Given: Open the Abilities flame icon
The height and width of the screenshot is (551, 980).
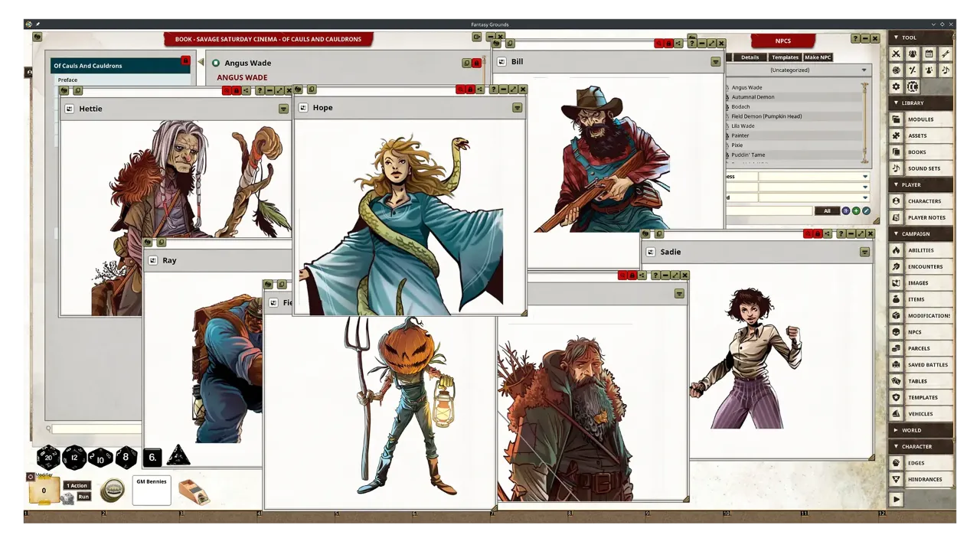Looking at the screenshot, I should pos(897,250).
